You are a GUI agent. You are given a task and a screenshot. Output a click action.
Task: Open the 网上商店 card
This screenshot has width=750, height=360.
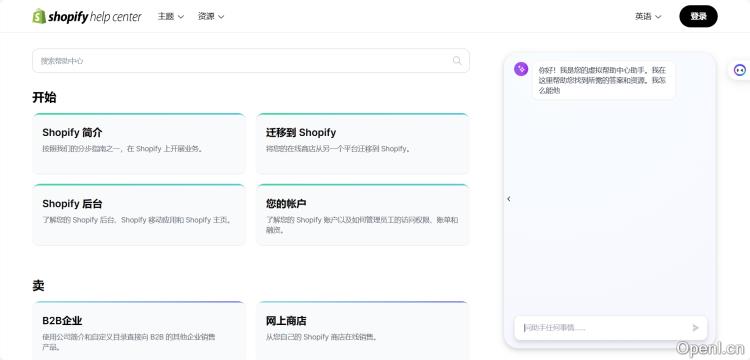click(363, 330)
